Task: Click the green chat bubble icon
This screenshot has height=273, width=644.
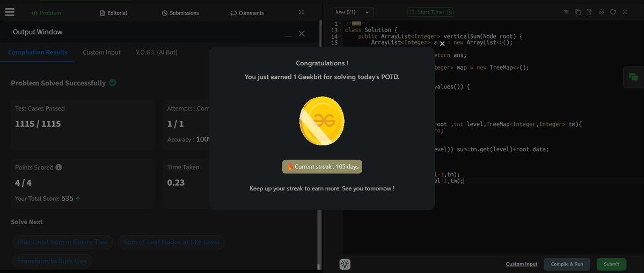Action: (633, 77)
